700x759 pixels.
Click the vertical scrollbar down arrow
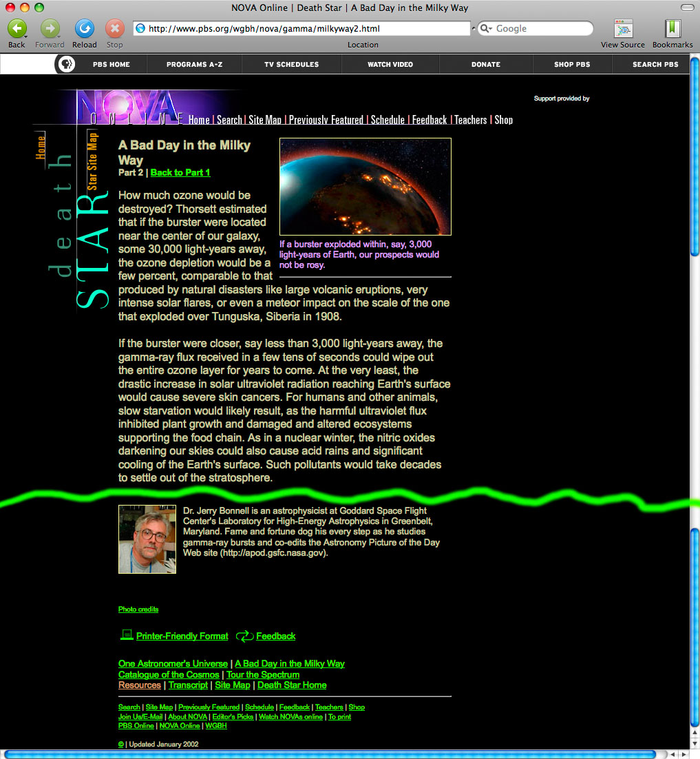tap(694, 744)
